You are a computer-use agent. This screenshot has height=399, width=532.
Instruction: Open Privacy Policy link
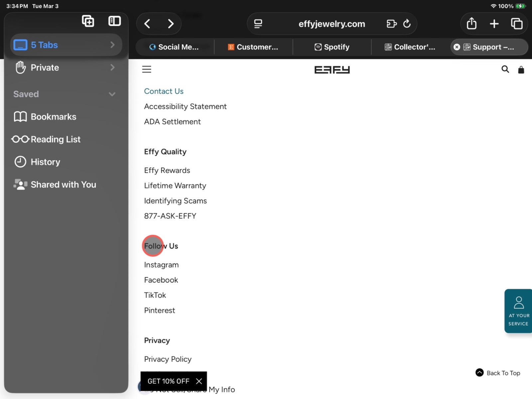tap(168, 359)
